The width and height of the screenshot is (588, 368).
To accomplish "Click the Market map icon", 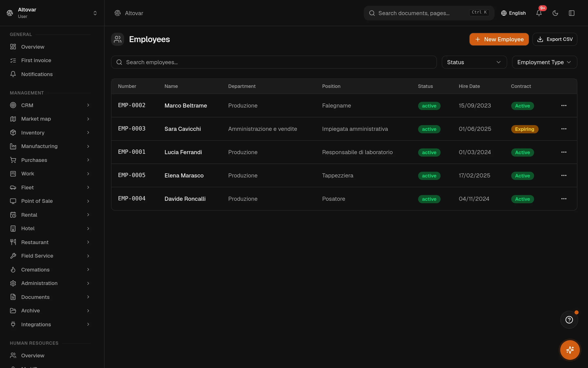I will click(x=13, y=119).
